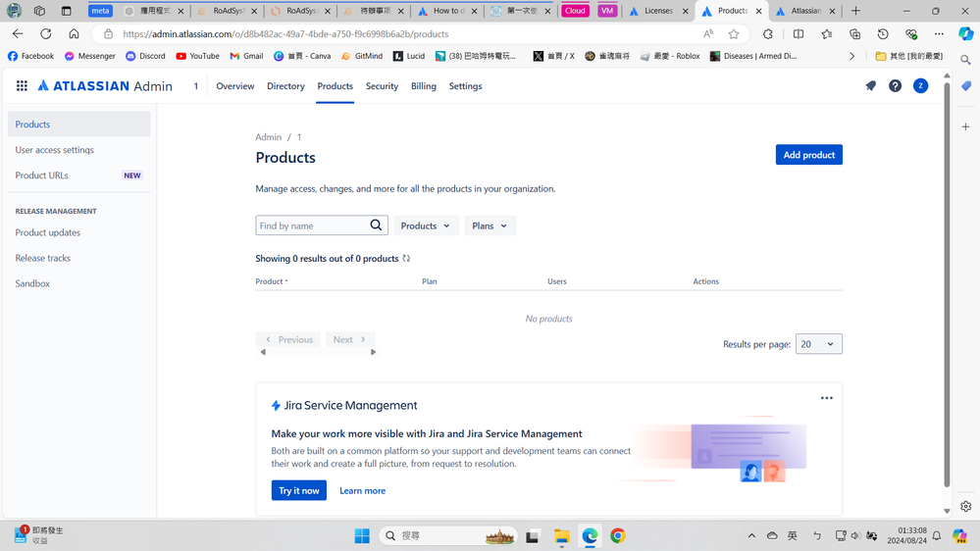Expand the bookmarks bar overflow chevron

[851, 56]
